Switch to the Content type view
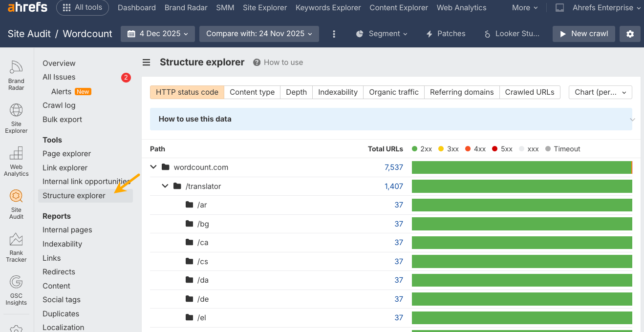This screenshot has height=332, width=644. tap(252, 92)
